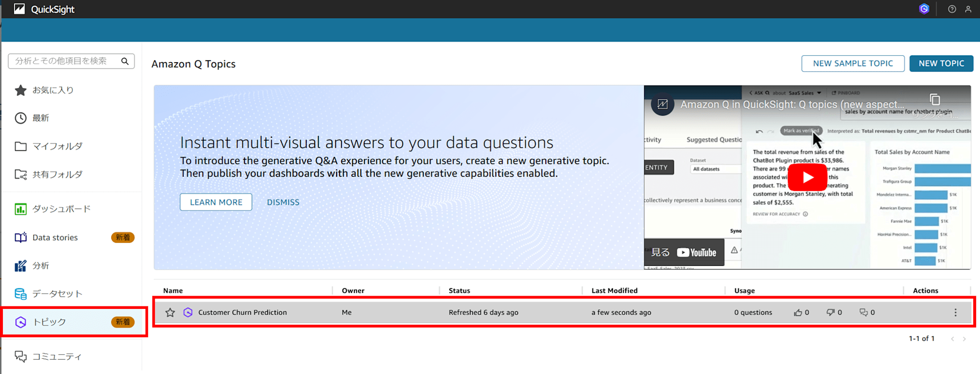Click the 新着 badge beside Data stories
The height and width of the screenshot is (374, 980).
(123, 237)
